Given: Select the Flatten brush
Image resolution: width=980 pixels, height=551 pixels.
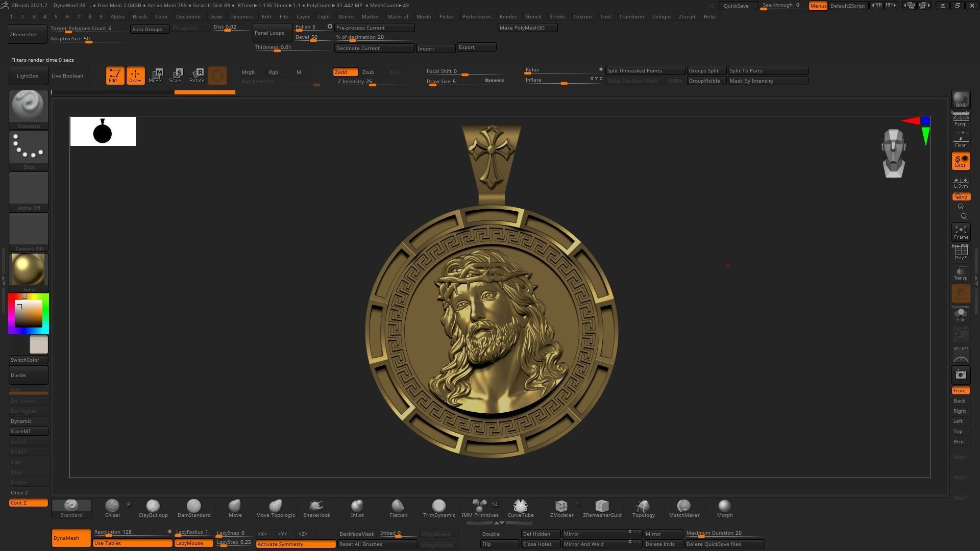Looking at the screenshot, I should [x=398, y=508].
